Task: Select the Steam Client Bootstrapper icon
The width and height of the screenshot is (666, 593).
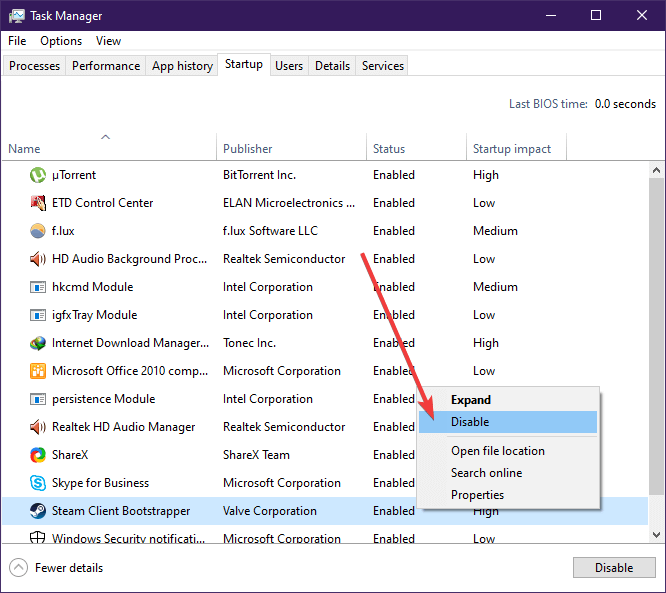Action: click(38, 511)
